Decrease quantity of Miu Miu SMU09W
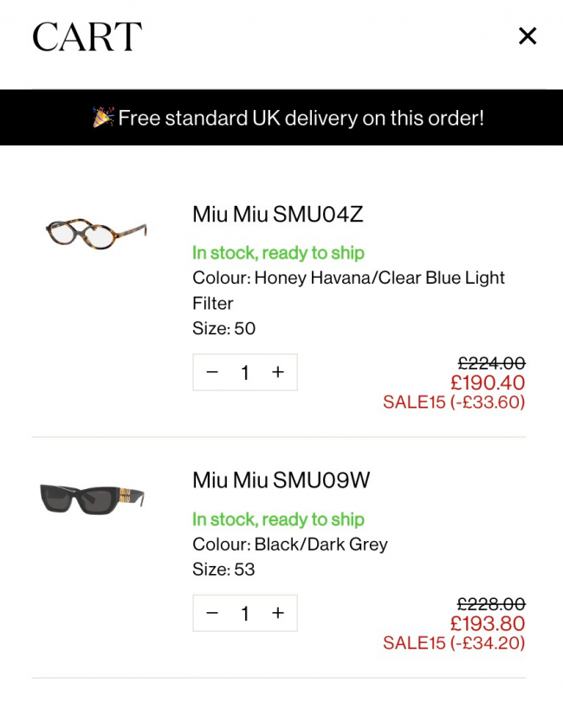Viewport: 563px width, 728px height. point(212,613)
